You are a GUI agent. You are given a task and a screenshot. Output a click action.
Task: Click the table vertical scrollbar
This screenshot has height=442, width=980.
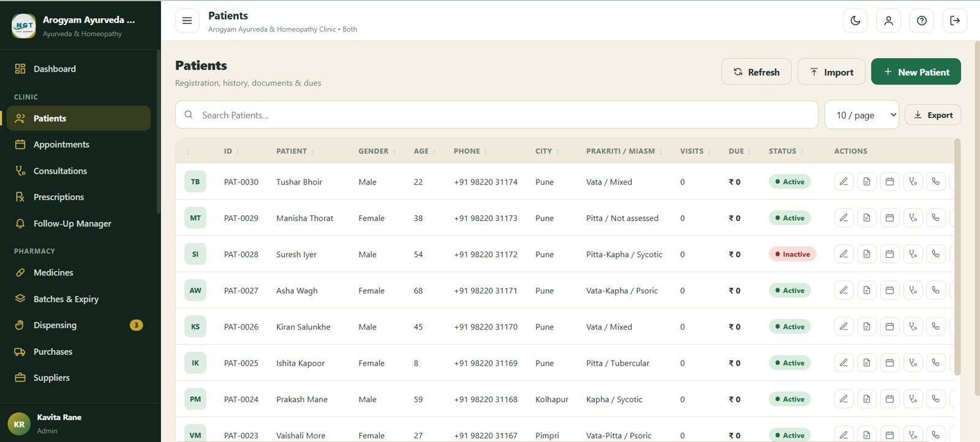tap(957, 257)
